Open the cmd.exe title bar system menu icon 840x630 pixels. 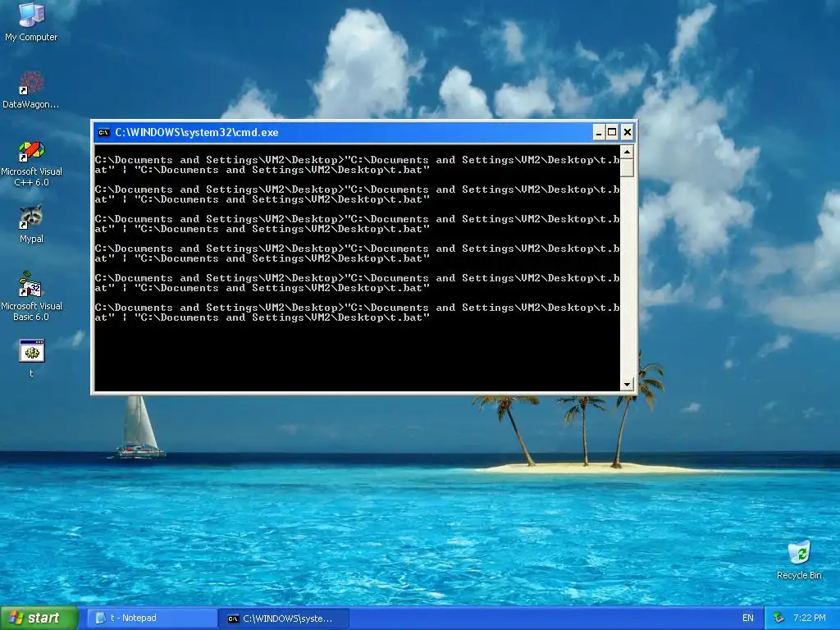104,132
